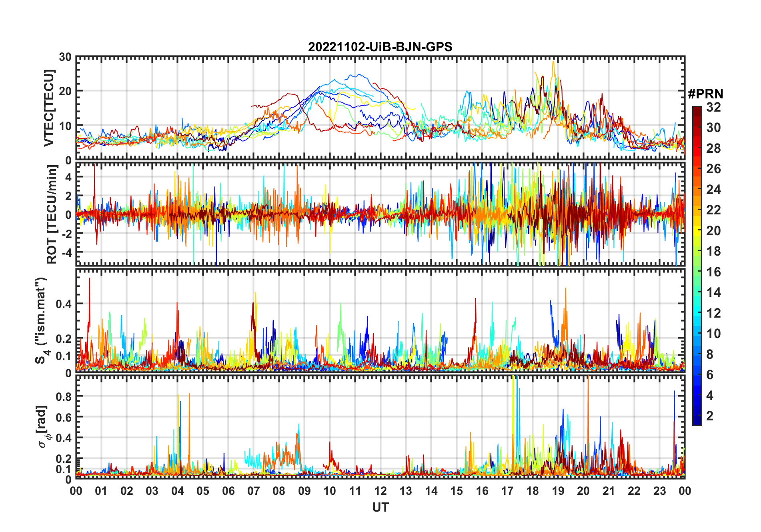Click hour label 01 on the UT axis

pyautogui.click(x=101, y=491)
